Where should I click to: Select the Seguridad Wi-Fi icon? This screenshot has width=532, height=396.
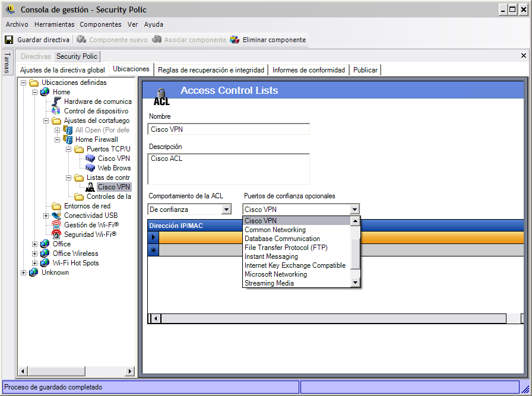coord(56,235)
